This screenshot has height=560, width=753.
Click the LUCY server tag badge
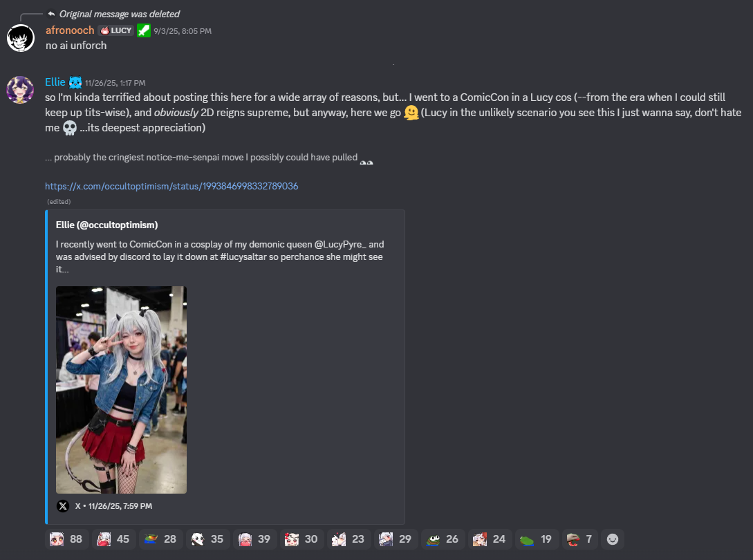[x=115, y=30]
